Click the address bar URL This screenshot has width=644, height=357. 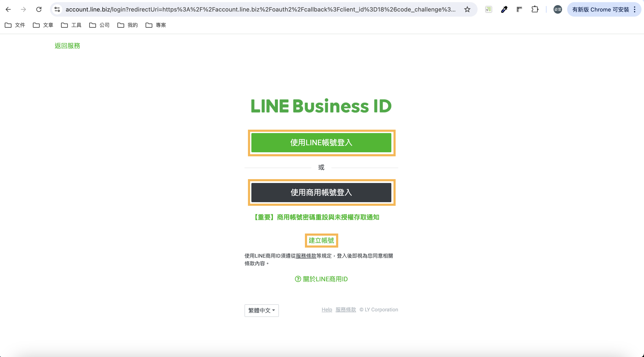[261, 10]
